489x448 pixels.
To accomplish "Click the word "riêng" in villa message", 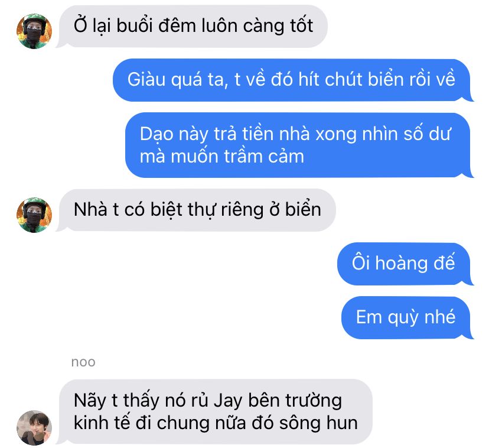I will click(242, 210).
